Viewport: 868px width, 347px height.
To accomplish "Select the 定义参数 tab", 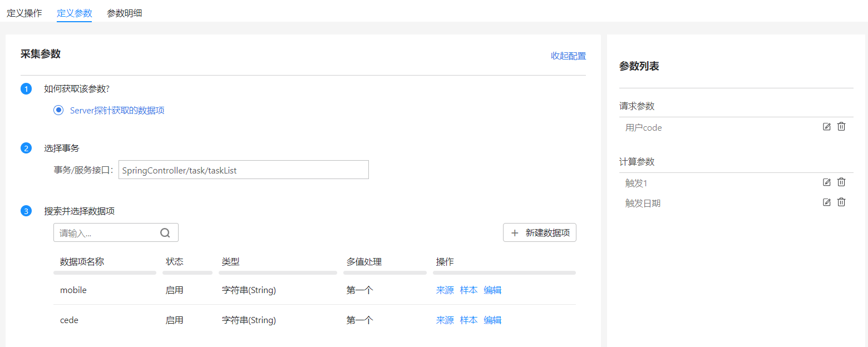I will pos(74,13).
